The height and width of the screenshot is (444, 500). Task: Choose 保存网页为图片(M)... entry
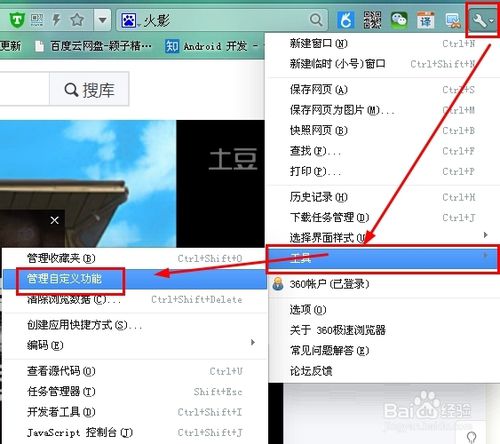tap(382, 110)
